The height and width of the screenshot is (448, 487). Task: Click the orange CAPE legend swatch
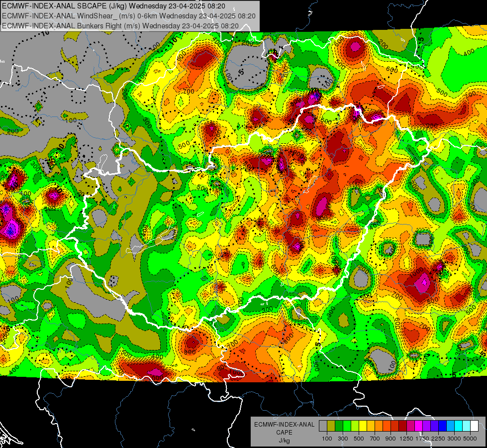coord(379,426)
